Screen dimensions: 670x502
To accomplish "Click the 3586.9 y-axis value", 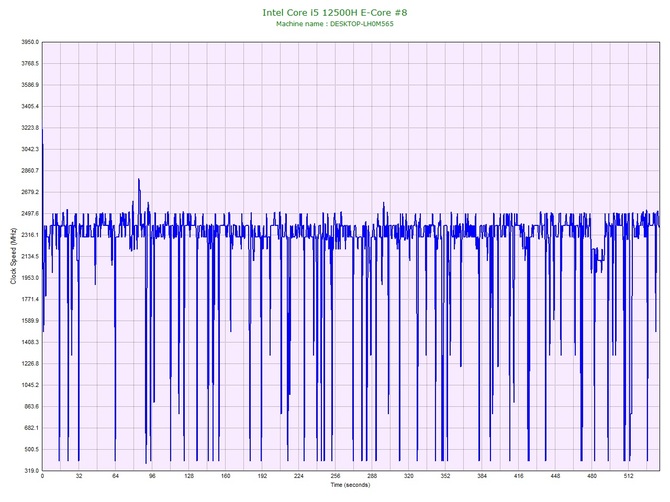I will 30,85.
